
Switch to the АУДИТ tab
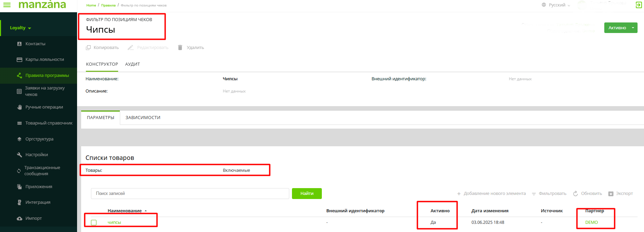click(x=132, y=64)
